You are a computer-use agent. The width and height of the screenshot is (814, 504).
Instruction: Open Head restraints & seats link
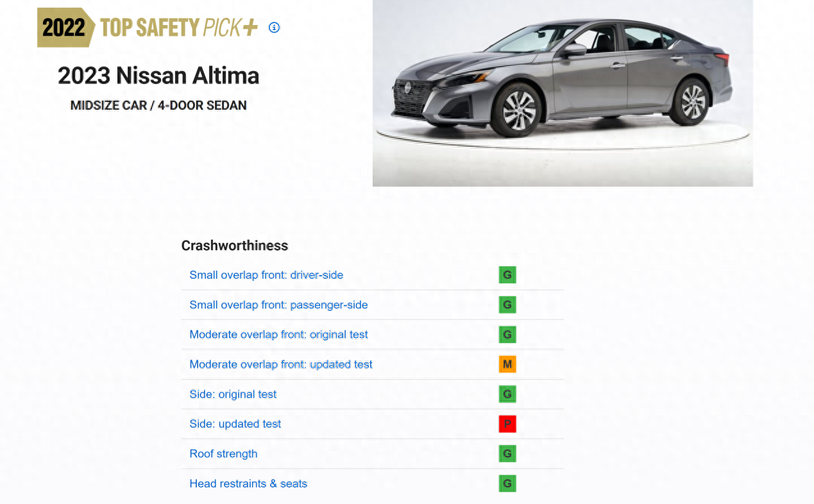pyautogui.click(x=248, y=483)
